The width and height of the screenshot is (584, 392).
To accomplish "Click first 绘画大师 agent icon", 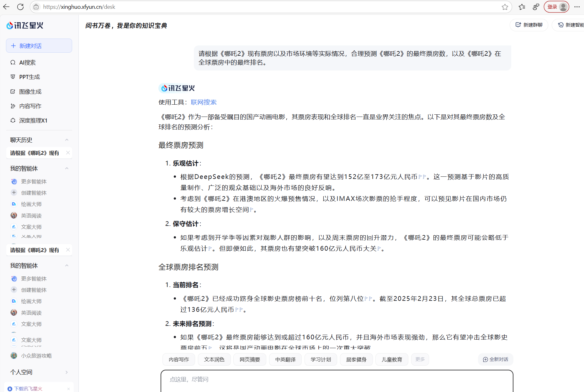I will click(x=14, y=204).
